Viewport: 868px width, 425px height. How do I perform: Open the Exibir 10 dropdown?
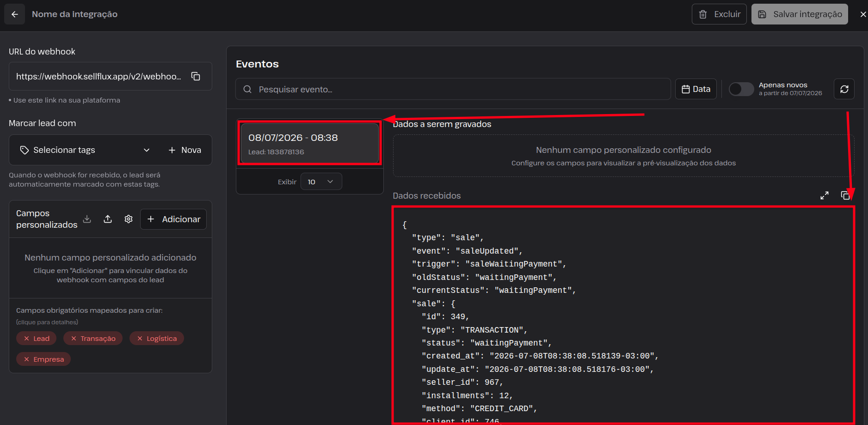coord(321,182)
